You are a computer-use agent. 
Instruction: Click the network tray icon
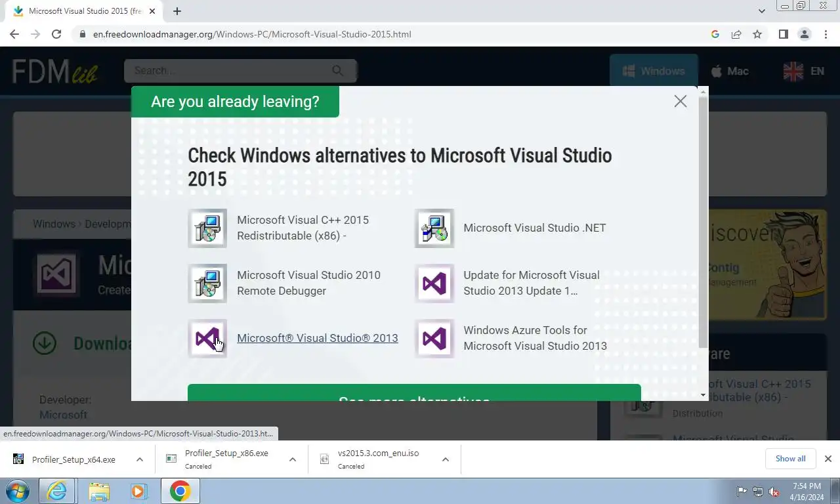click(x=758, y=492)
